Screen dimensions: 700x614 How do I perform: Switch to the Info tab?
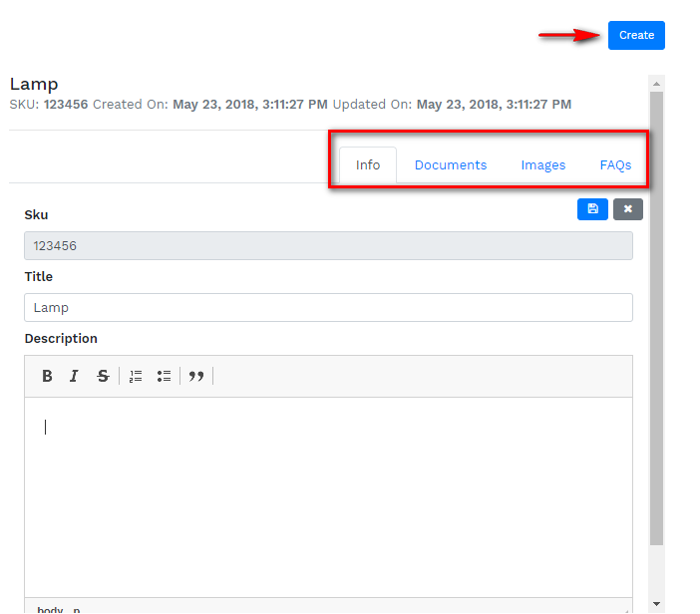pos(368,165)
